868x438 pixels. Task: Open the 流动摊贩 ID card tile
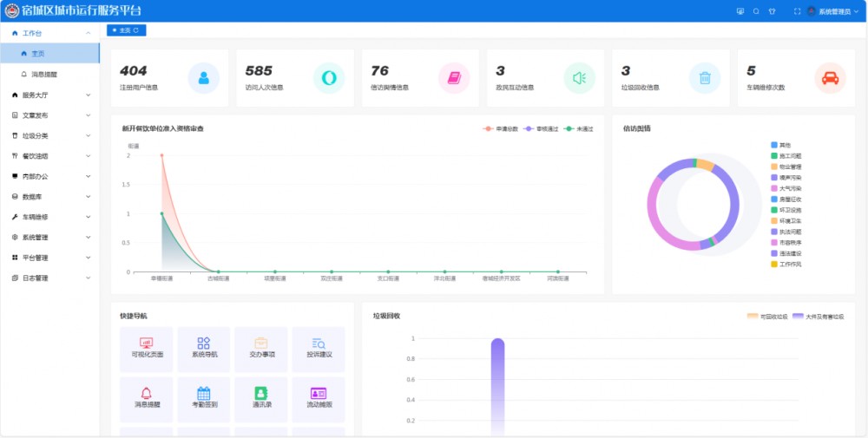point(319,399)
